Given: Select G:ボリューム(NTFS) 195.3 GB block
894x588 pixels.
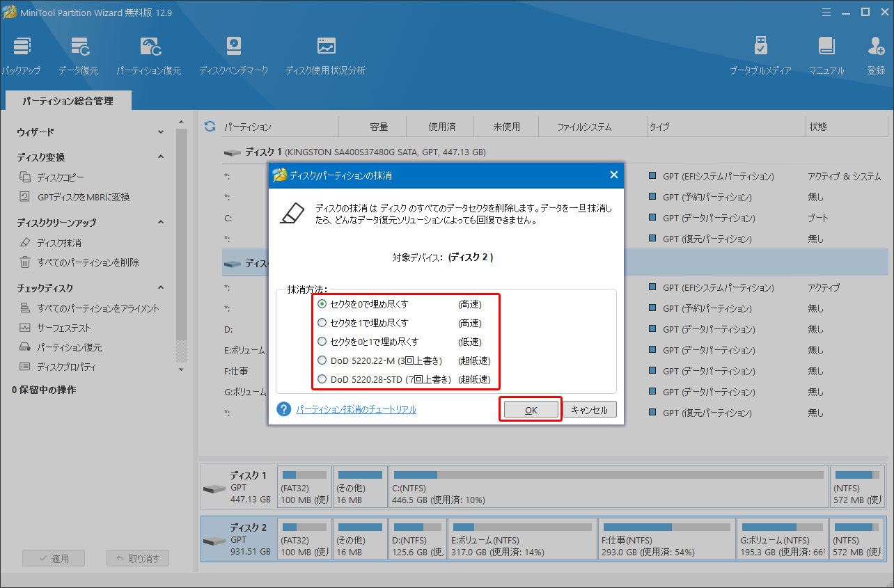Looking at the screenshot, I should pos(782,539).
